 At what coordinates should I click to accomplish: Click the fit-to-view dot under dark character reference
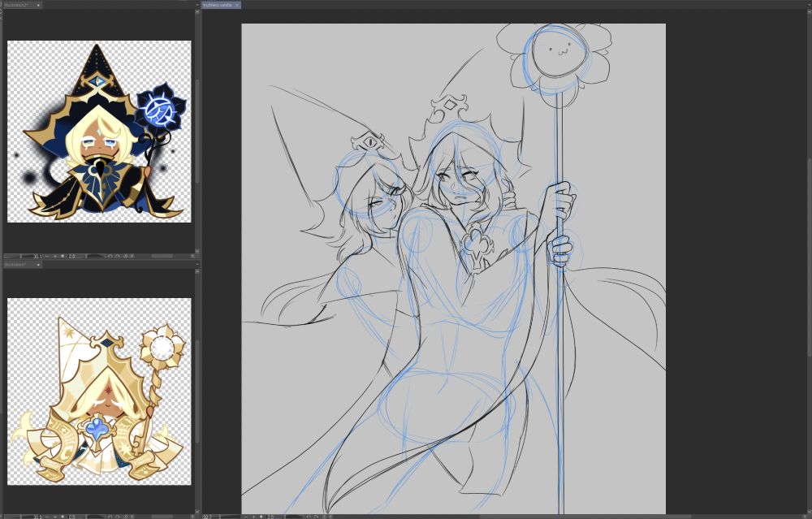[63, 257]
